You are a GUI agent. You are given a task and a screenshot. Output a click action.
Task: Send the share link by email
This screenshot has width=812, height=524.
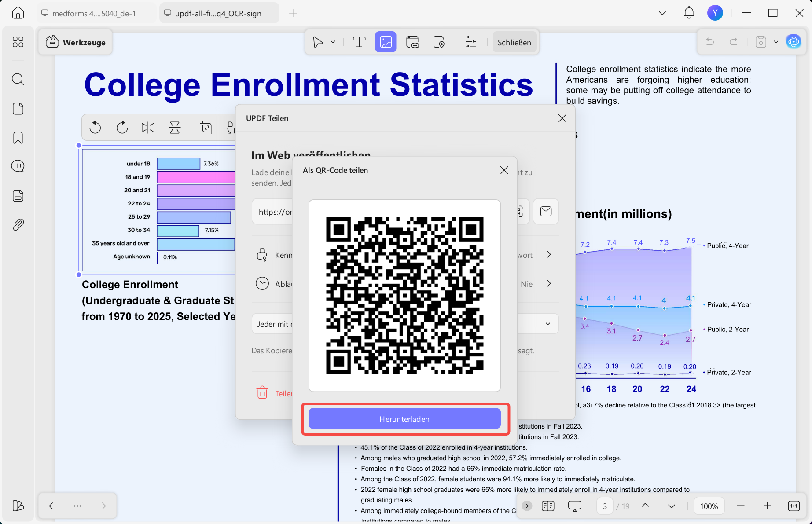point(546,212)
